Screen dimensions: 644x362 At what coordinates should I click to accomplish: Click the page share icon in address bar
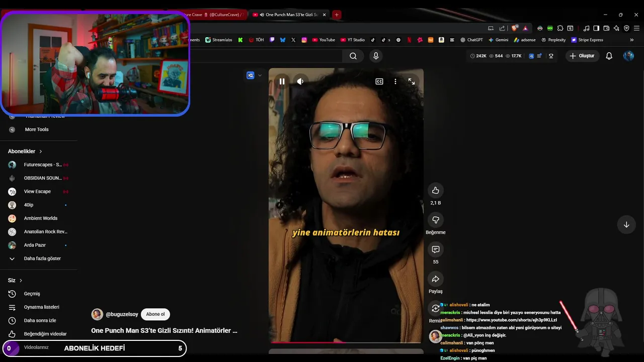click(502, 28)
